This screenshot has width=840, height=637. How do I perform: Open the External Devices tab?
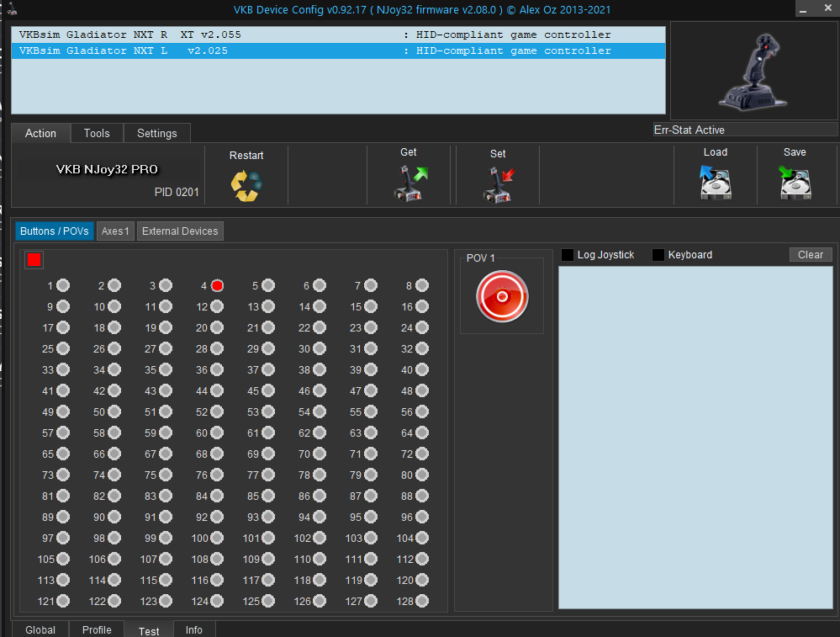tap(180, 231)
